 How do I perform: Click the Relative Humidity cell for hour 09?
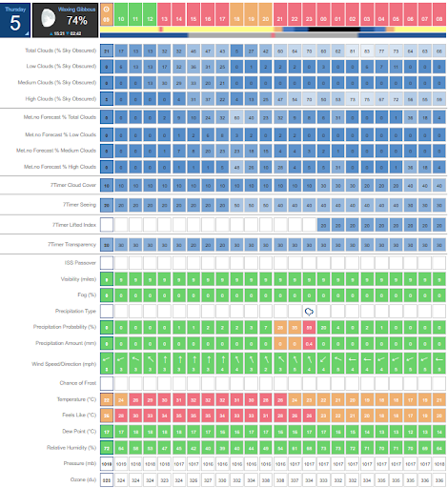(x=107, y=448)
